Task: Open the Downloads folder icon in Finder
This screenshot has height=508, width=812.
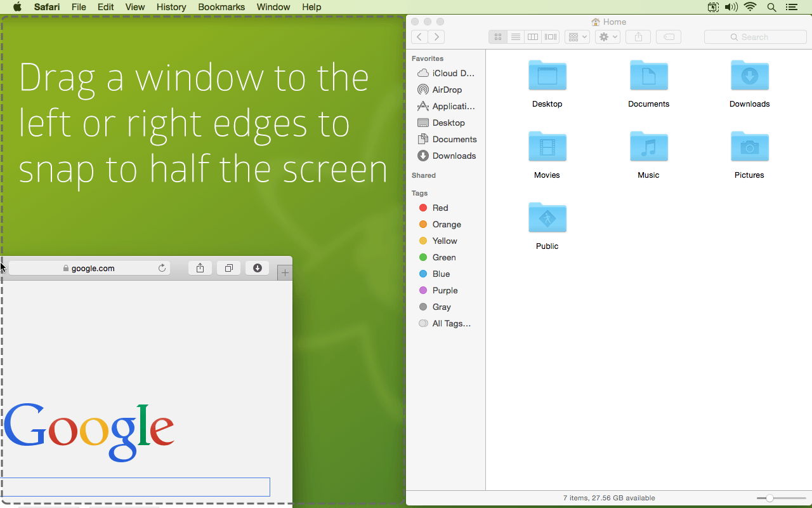Action: [x=749, y=76]
